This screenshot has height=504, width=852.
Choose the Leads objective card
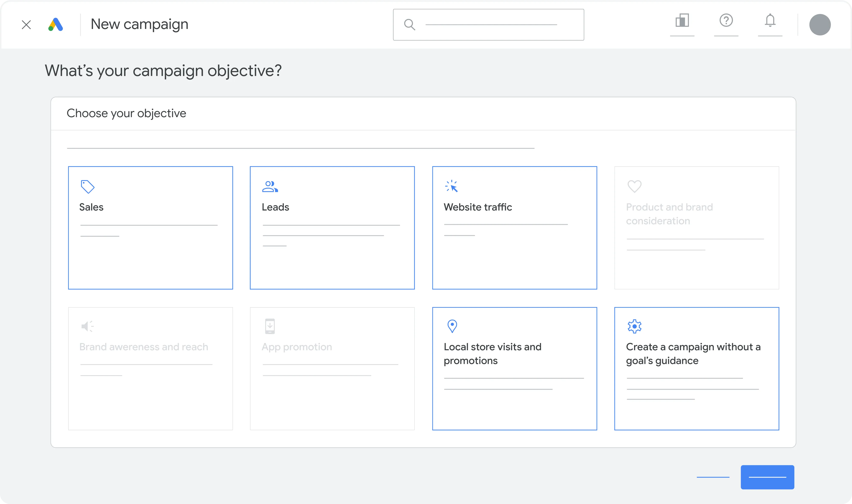click(x=332, y=228)
